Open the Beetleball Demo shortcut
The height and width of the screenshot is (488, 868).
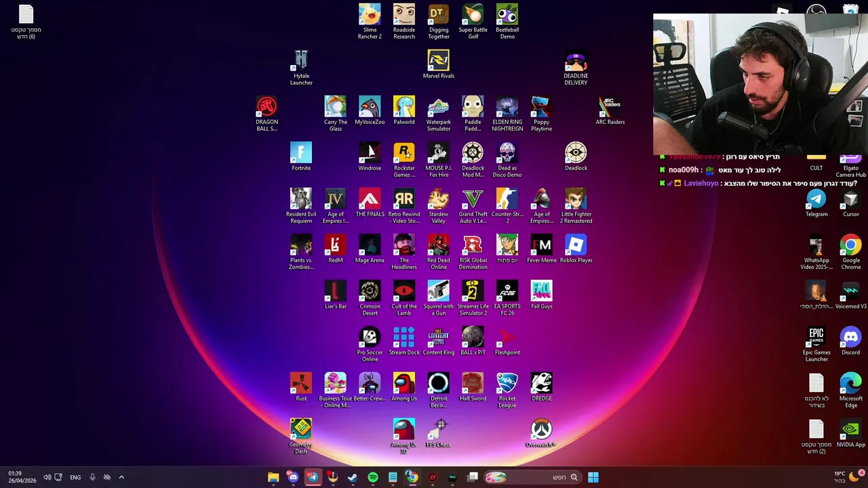[507, 22]
